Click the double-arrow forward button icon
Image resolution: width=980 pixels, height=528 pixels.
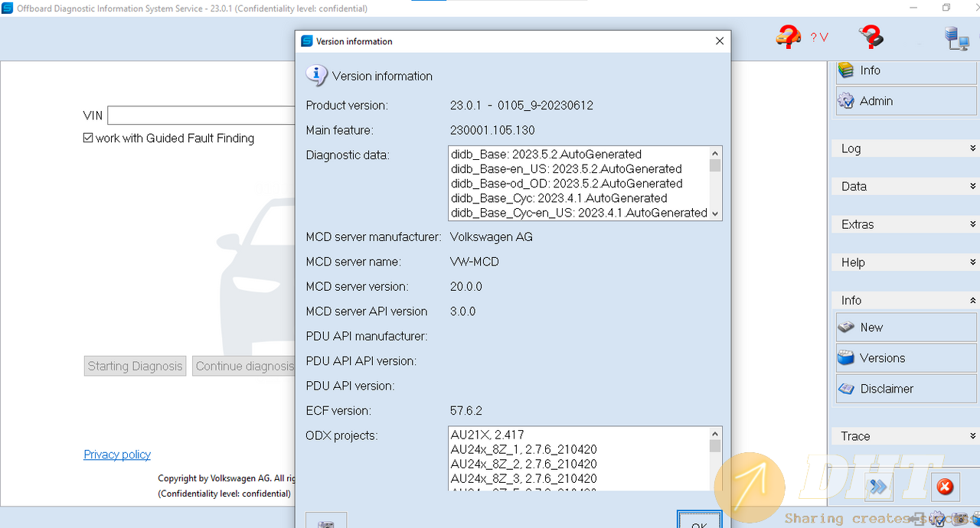pyautogui.click(x=880, y=487)
